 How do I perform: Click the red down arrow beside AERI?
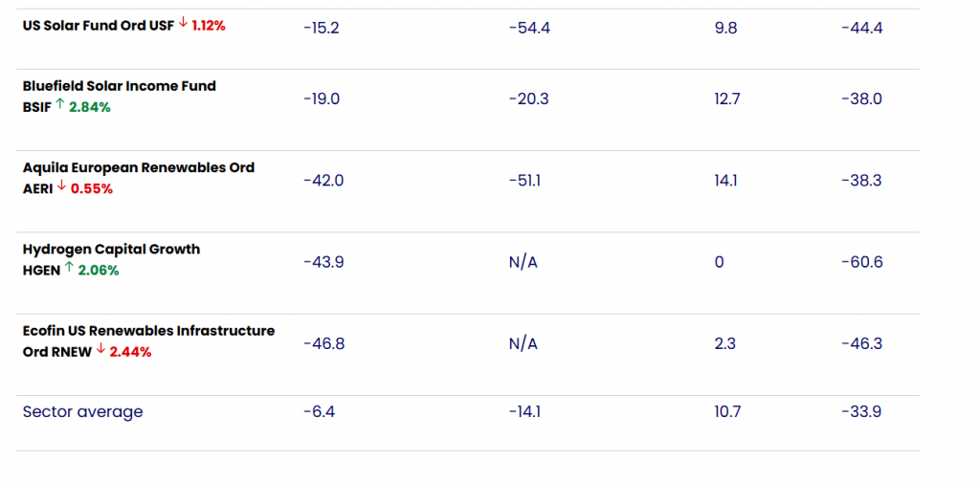point(62,188)
